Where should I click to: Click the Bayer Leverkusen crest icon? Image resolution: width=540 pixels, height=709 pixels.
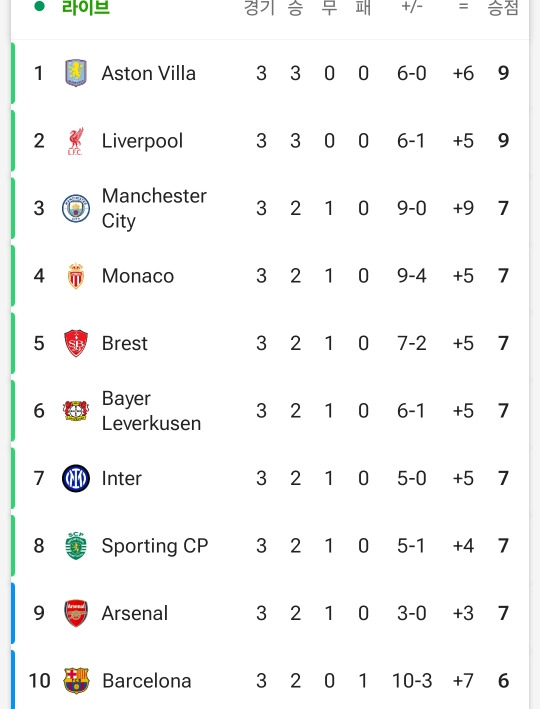tap(76, 411)
